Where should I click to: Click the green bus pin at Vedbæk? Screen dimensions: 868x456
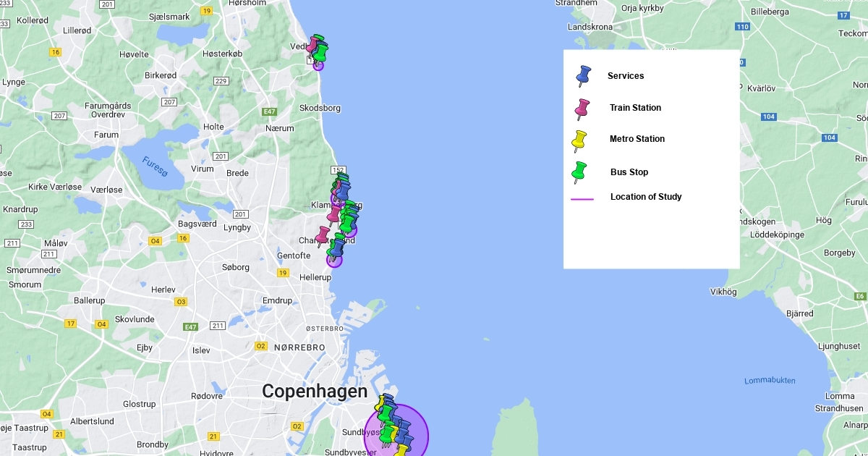320,52
